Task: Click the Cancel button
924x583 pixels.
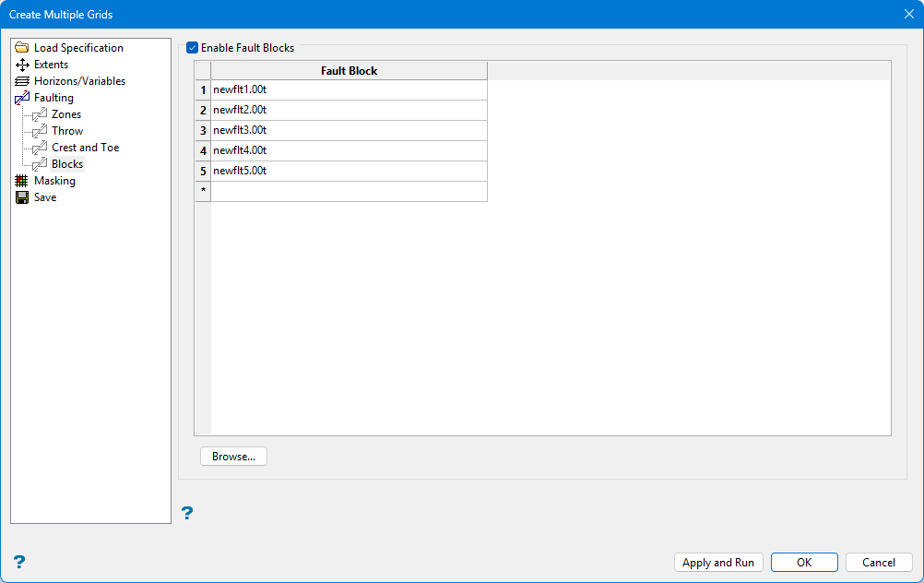Action: [879, 563]
